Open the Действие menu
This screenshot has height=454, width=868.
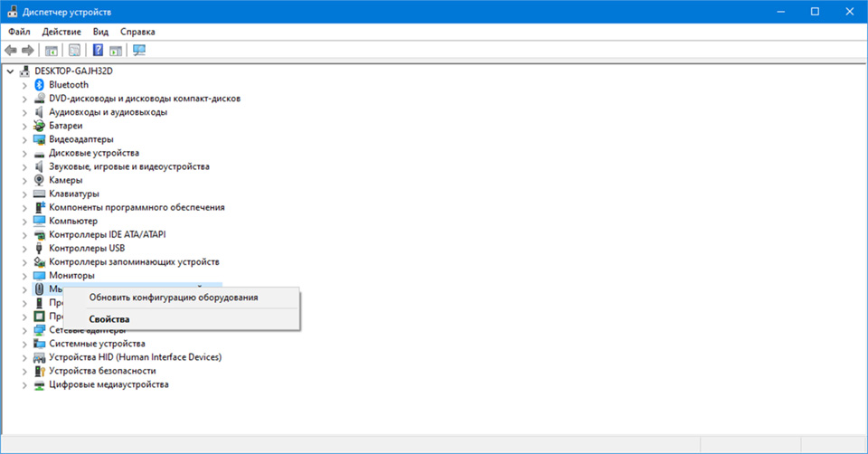pos(61,32)
